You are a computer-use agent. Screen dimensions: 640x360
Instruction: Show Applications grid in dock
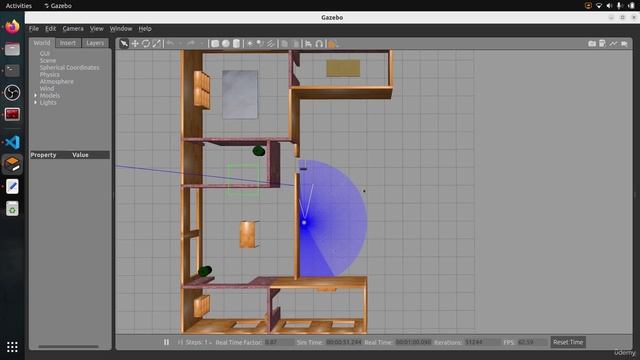click(12, 347)
